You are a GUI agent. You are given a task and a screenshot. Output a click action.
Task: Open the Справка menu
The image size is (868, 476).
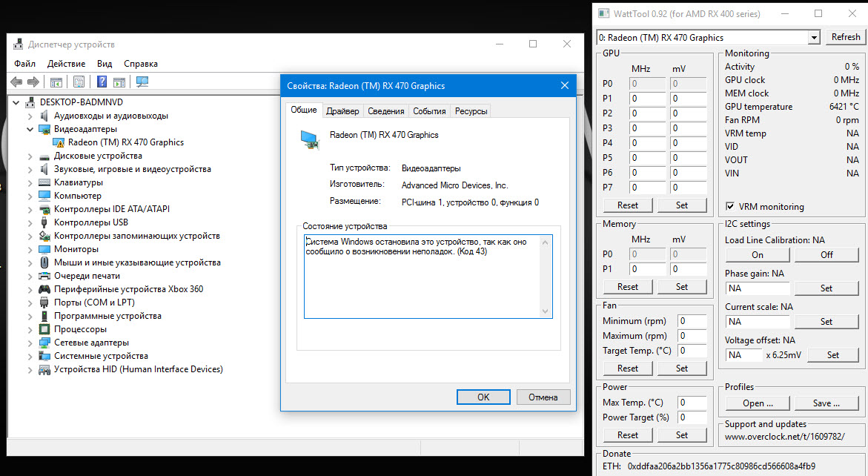coord(141,64)
